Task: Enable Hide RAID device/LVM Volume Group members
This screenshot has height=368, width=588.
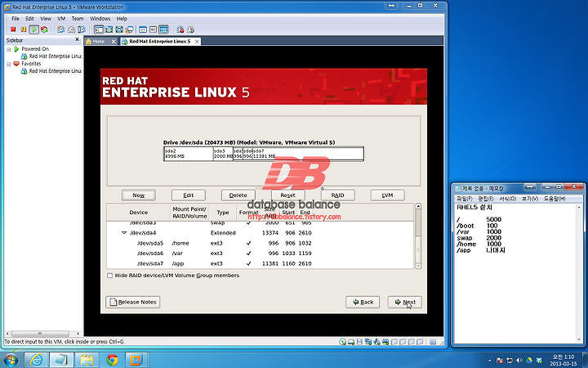Action: click(110, 276)
